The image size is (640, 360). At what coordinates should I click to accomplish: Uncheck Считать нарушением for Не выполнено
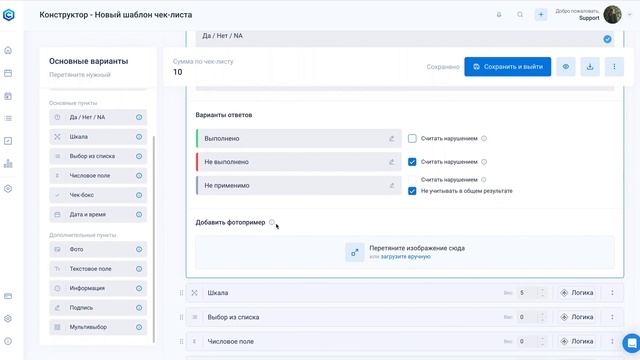tap(412, 162)
